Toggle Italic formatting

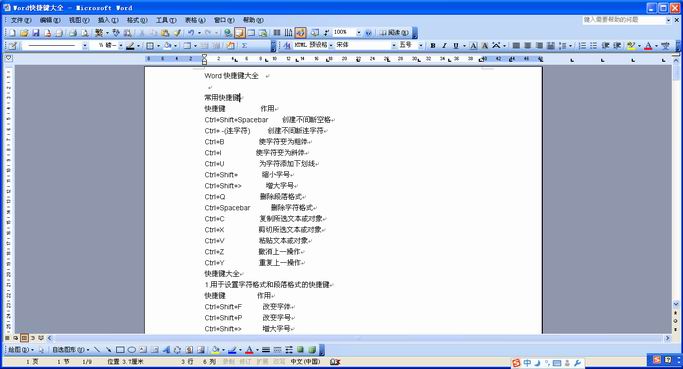pos(444,45)
